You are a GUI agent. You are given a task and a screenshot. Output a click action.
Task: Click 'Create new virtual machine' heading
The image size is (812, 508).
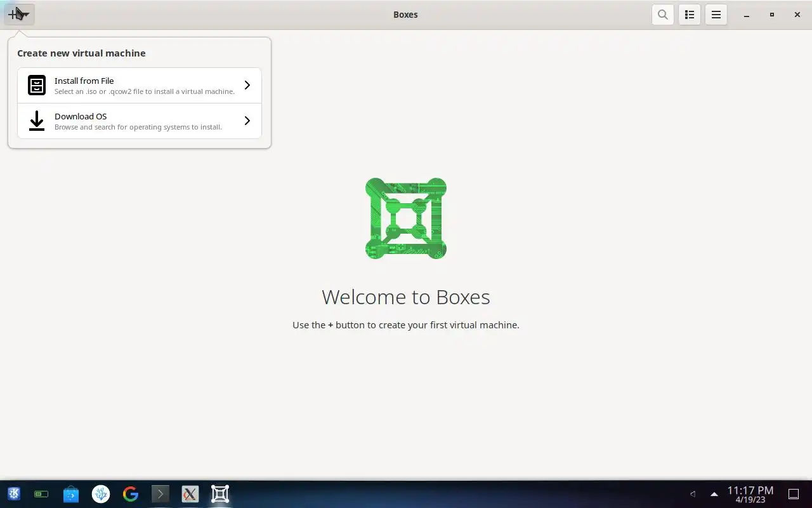pos(81,53)
